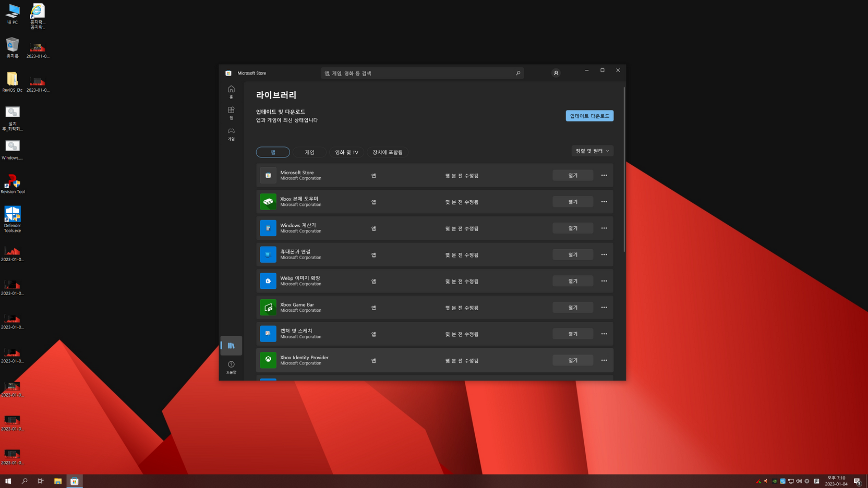The width and height of the screenshot is (868, 488).
Task: Select the 게임 filter tab
Action: tap(309, 152)
